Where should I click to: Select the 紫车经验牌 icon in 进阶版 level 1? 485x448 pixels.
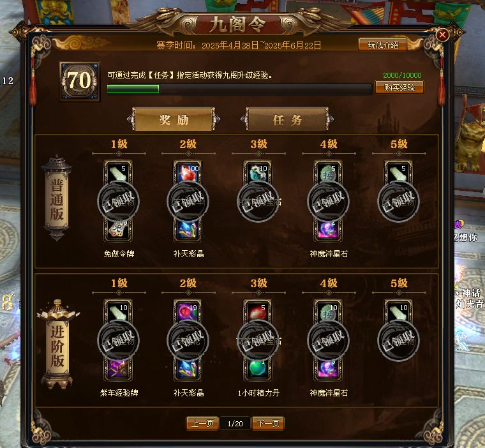pos(118,369)
